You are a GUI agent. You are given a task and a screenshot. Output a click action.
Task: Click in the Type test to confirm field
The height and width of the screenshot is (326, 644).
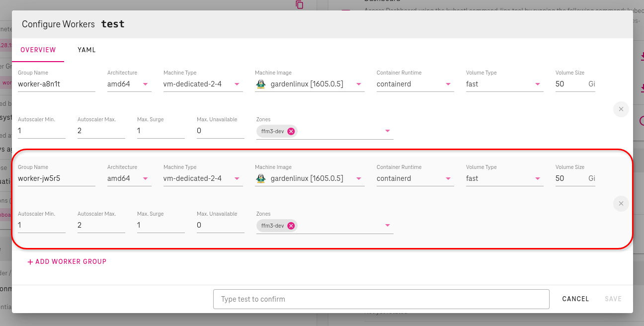381,299
